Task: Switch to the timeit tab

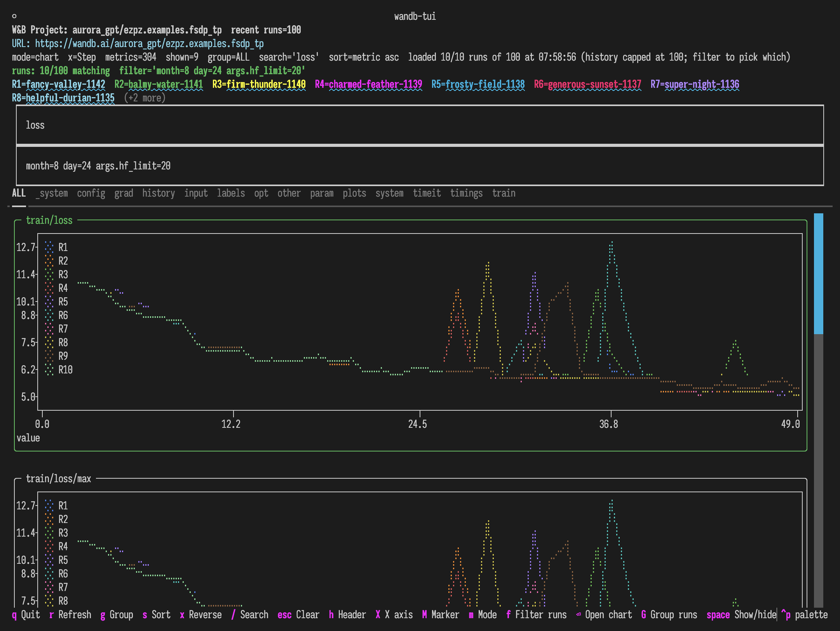Action: (x=427, y=193)
